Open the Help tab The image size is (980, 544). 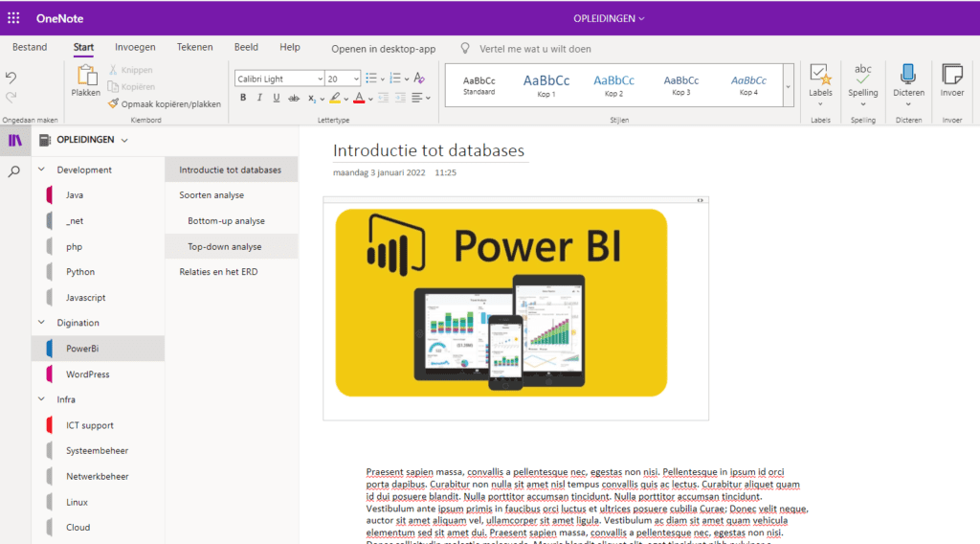(x=289, y=47)
